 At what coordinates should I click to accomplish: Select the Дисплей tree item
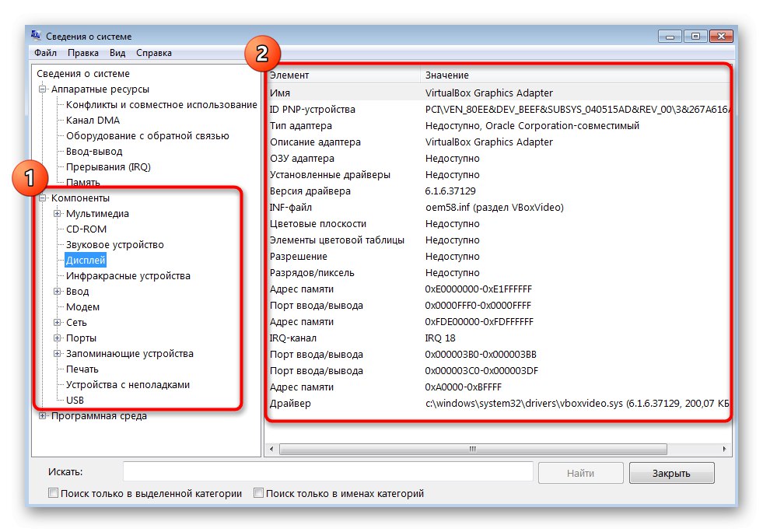86,260
